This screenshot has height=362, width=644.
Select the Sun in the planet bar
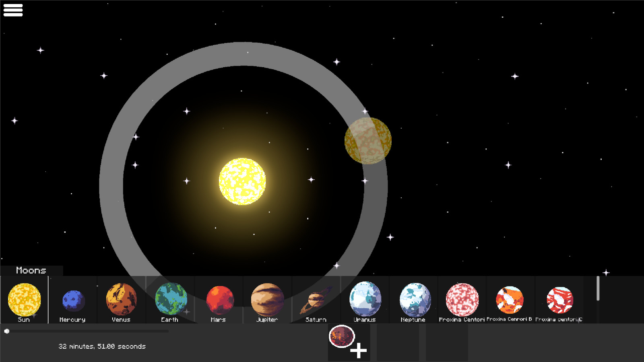tap(24, 300)
